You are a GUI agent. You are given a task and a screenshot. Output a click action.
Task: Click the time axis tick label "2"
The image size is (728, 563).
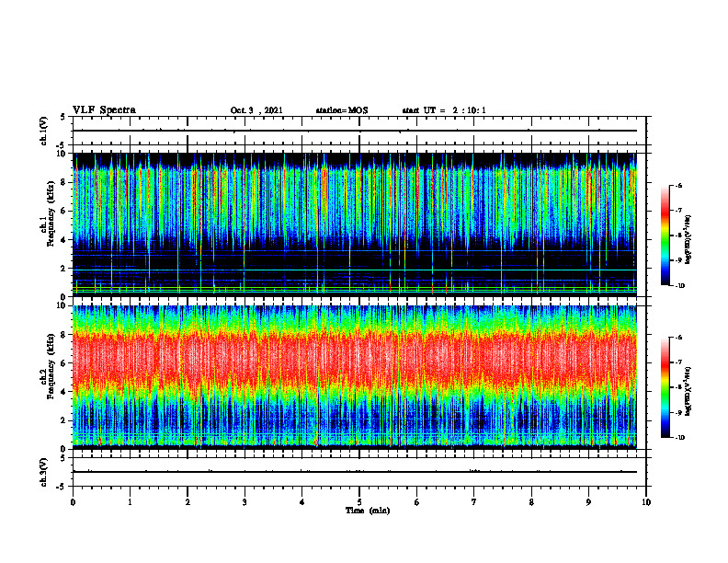coord(188,502)
